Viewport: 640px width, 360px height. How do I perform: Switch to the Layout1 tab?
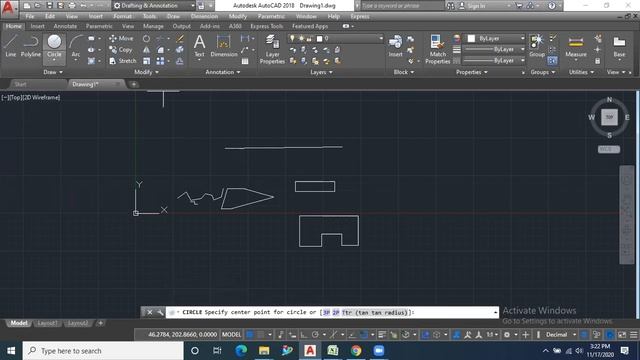47,323
